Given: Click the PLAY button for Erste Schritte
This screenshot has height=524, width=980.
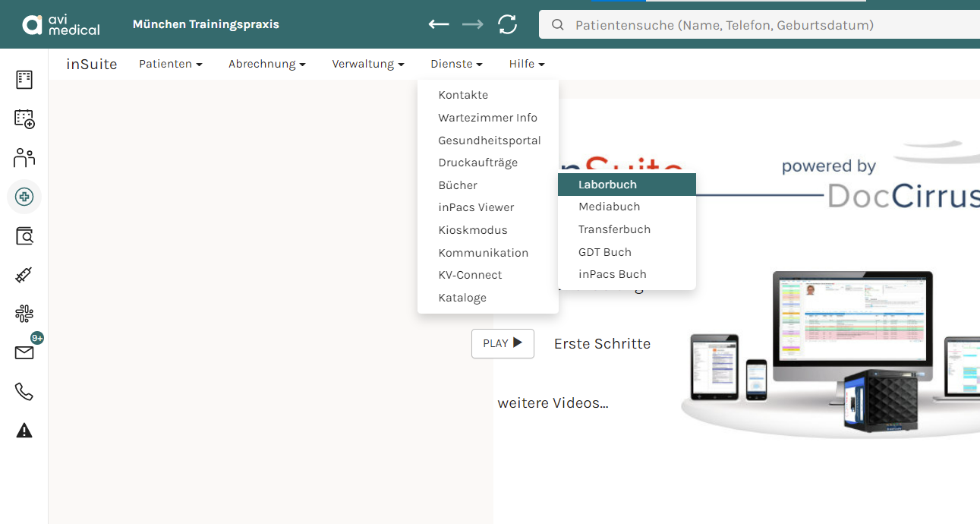Looking at the screenshot, I should [x=503, y=343].
